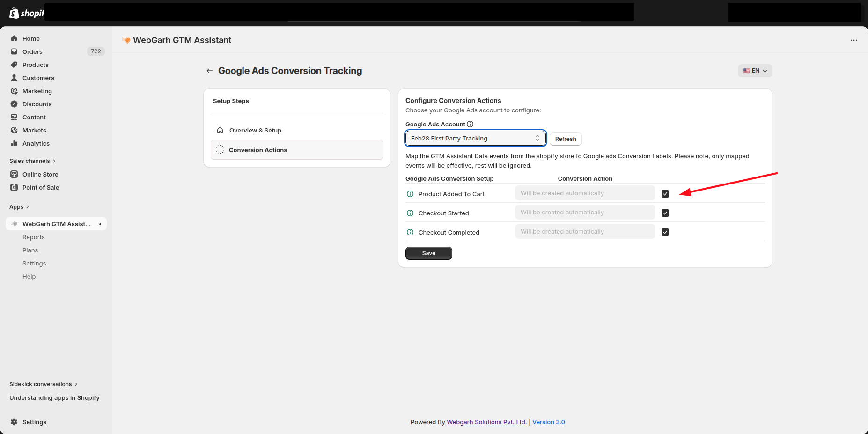
Task: Open Plans under WebGarh app
Action: (30, 250)
